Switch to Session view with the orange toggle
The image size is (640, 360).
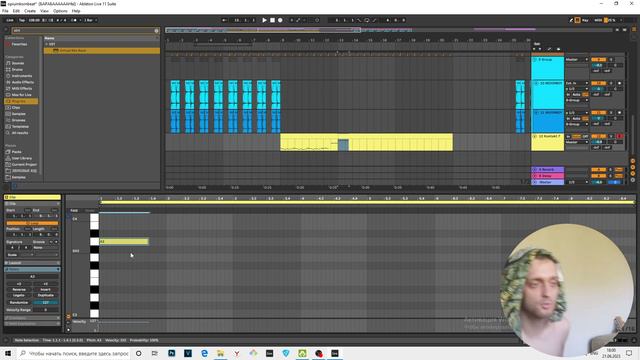tap(634, 30)
